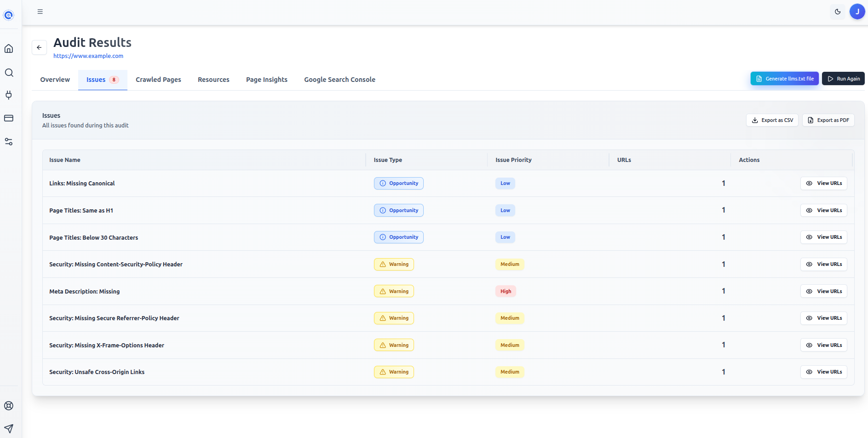Image resolution: width=868 pixels, height=438 pixels.
Task: Expand the Opportunity info on Links: Missing Canonical
Action: pos(398,183)
